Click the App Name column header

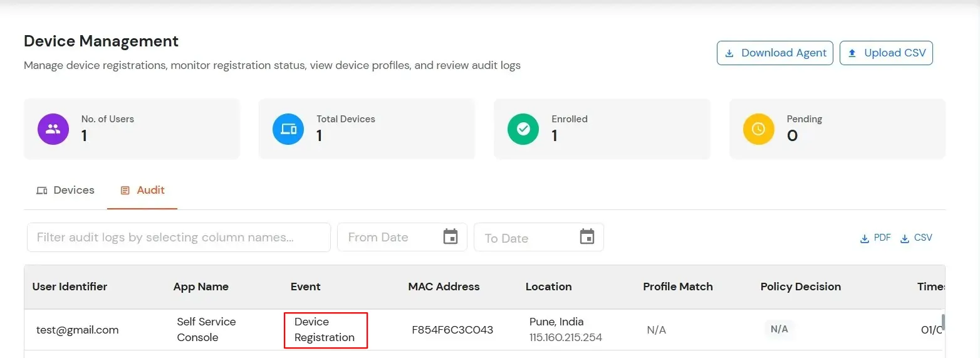tap(201, 287)
